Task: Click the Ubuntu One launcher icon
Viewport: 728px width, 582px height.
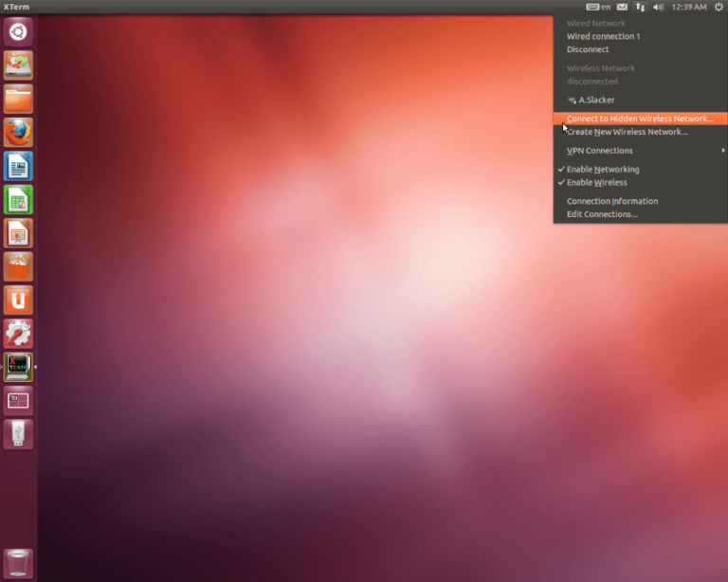Action: (x=18, y=300)
